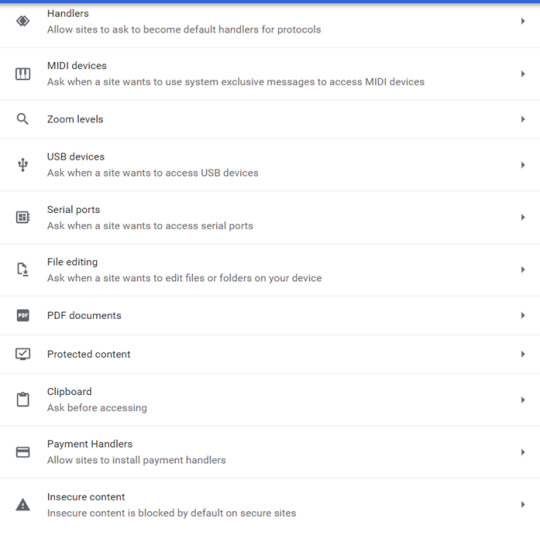540x539 pixels.
Task: Click the Zoom levels magnifier icon
Action: click(23, 119)
